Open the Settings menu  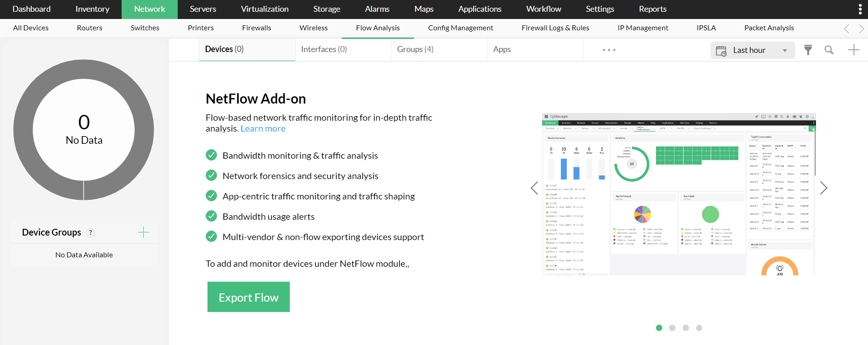pyautogui.click(x=600, y=9)
